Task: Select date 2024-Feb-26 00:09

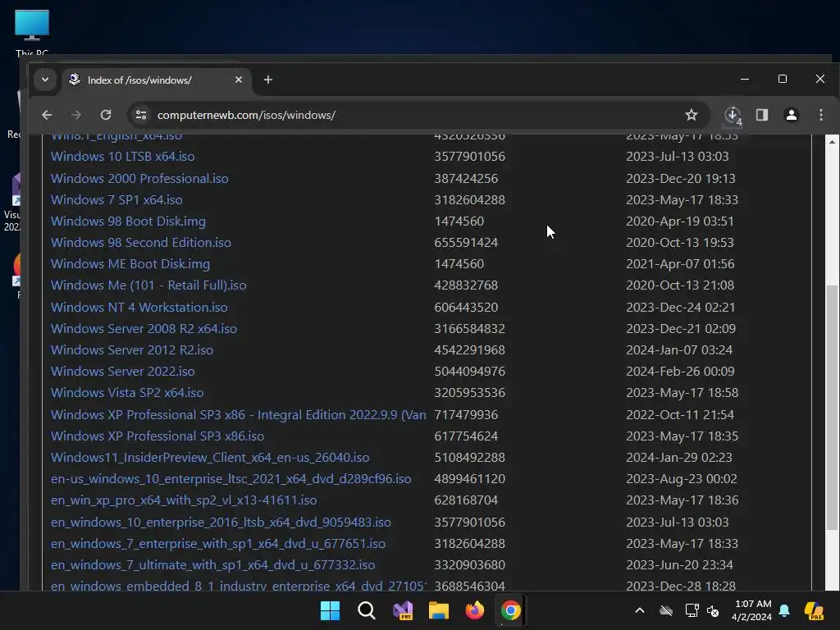Action: [x=680, y=372]
